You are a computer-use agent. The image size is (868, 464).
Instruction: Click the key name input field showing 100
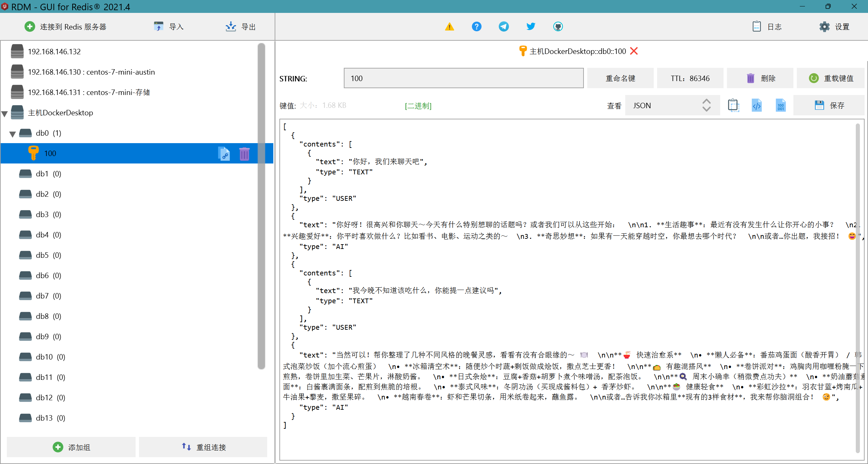coord(463,78)
